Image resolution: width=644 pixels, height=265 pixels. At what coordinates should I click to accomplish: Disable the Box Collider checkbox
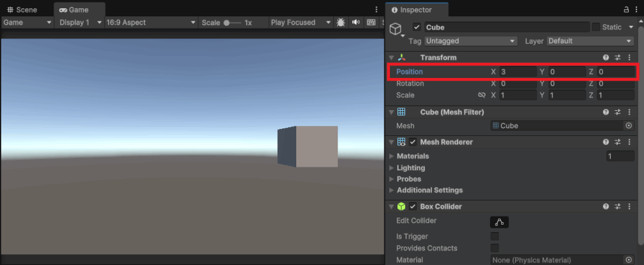coord(413,206)
